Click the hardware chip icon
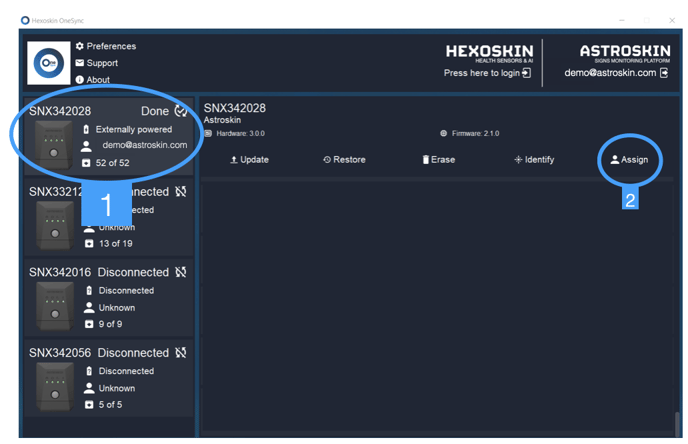The height and width of the screenshot is (444, 688). [208, 133]
